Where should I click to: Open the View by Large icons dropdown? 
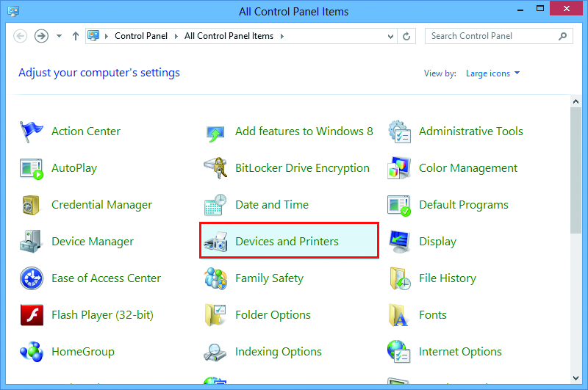[492, 73]
